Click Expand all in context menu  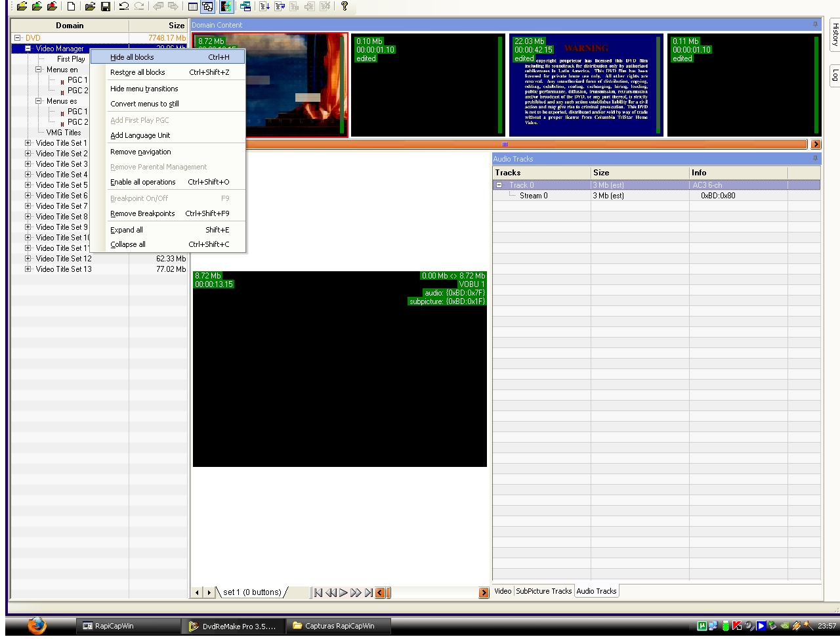tap(168, 230)
